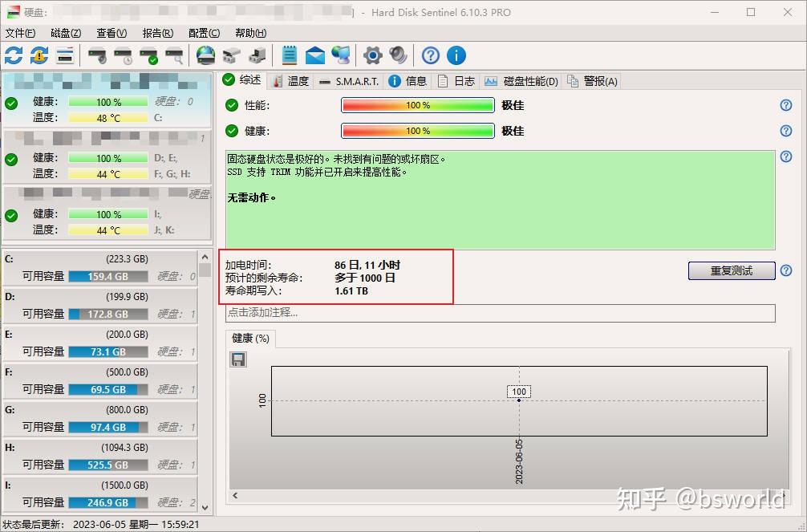This screenshot has height=532, width=807.
Task: Open the 温度 tab
Action: pos(290,80)
